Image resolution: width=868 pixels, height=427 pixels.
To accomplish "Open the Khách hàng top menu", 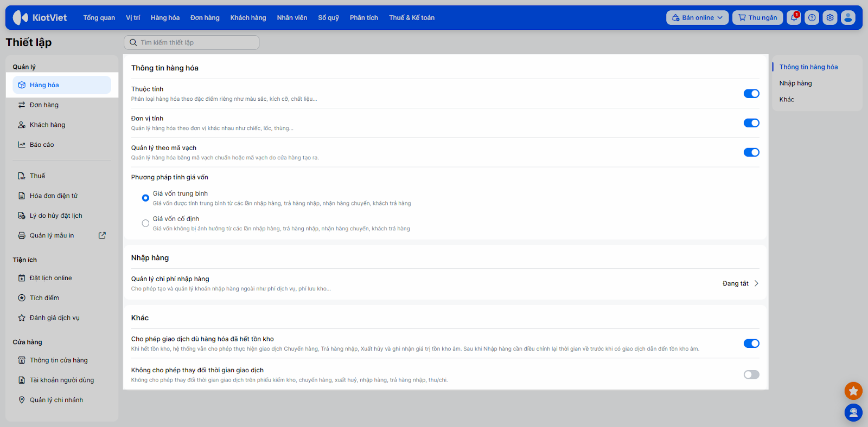I will pyautogui.click(x=248, y=18).
